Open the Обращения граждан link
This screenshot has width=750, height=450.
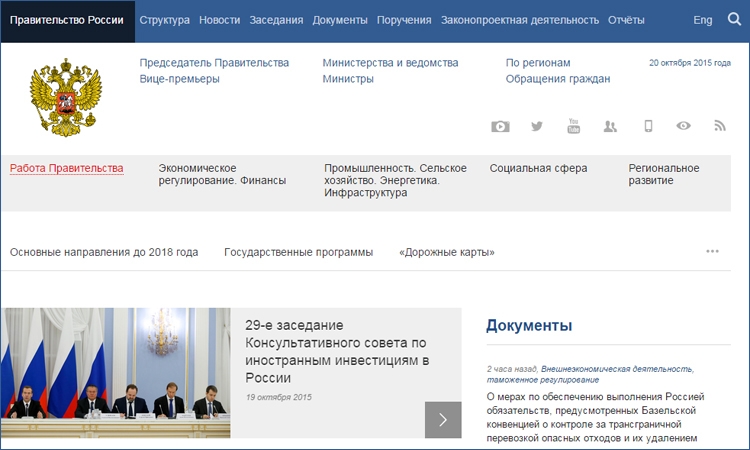point(558,78)
